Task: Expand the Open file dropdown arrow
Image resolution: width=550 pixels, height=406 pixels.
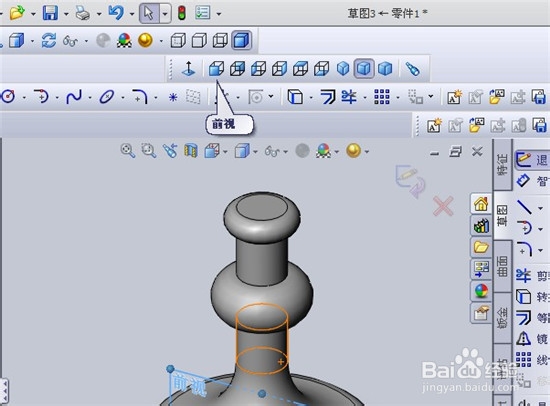Action: [33, 14]
